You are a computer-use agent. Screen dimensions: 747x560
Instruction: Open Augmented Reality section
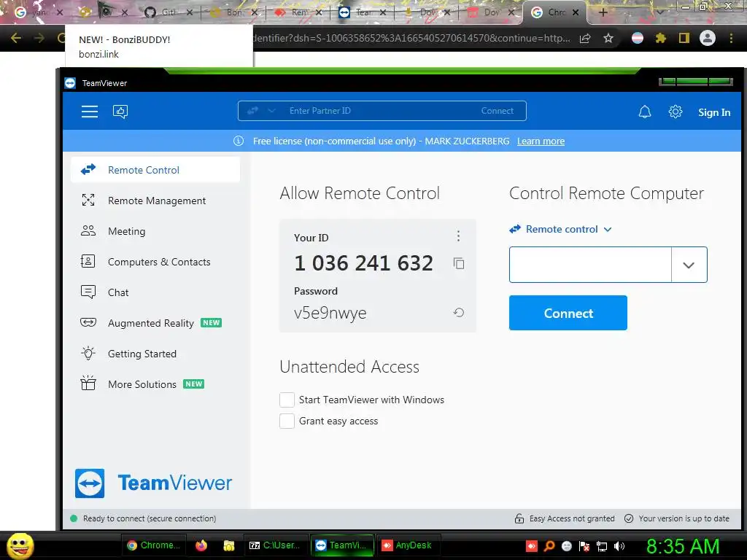tap(155, 323)
